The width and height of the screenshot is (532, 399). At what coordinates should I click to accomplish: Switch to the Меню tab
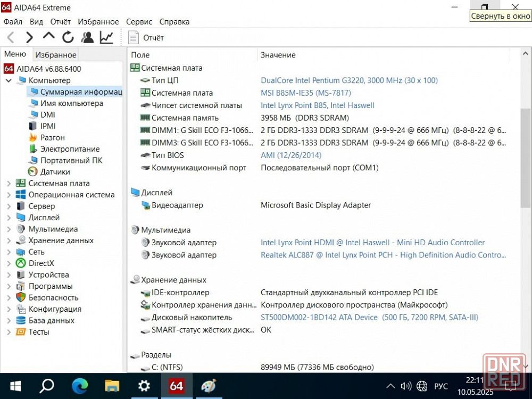click(15, 54)
